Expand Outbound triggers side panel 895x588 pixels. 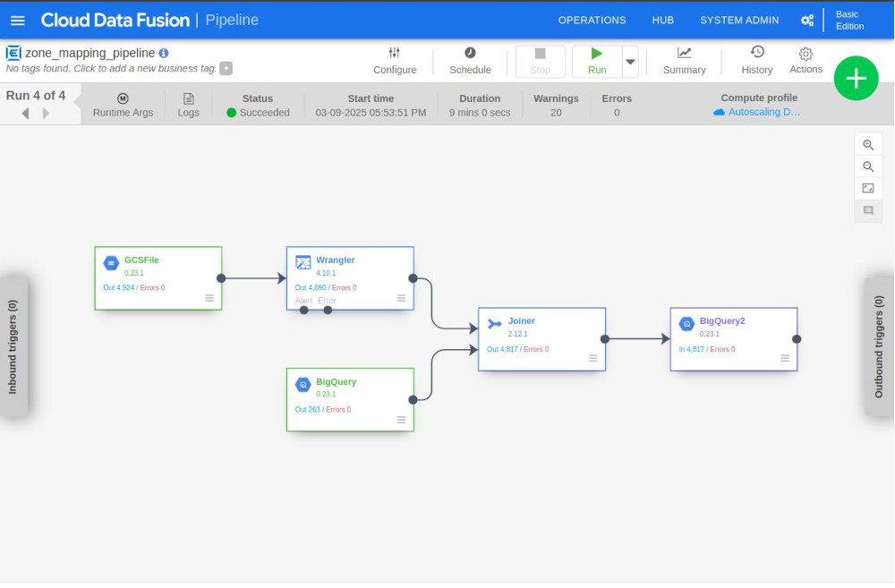(879, 346)
